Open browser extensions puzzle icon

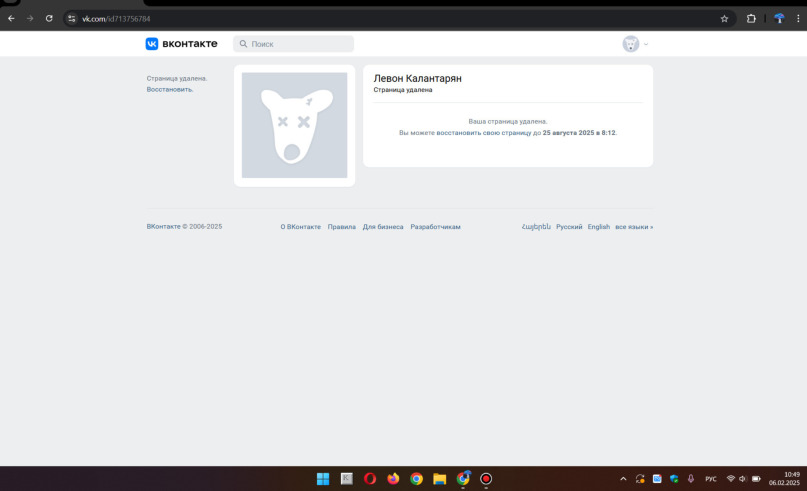pos(751,19)
